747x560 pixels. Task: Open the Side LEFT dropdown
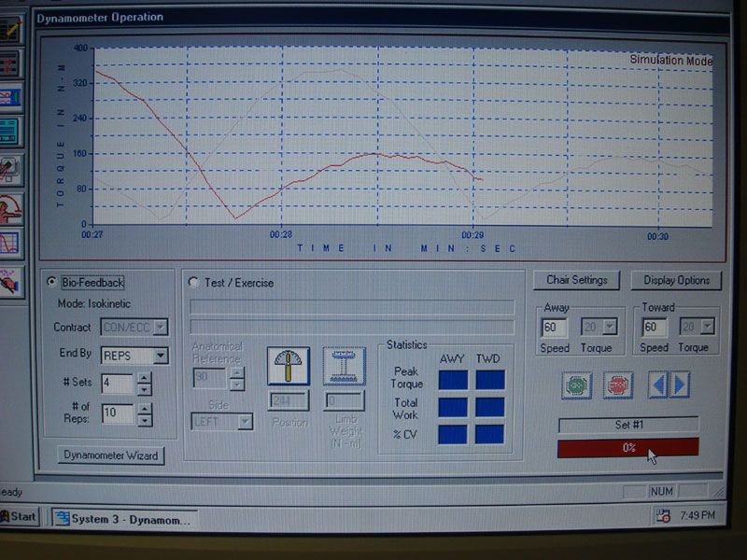[245, 421]
